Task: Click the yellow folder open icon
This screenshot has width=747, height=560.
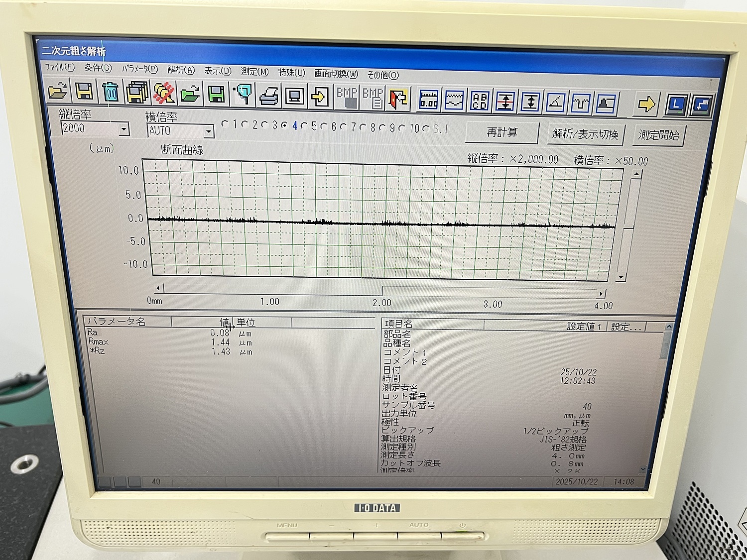Action: click(58, 91)
